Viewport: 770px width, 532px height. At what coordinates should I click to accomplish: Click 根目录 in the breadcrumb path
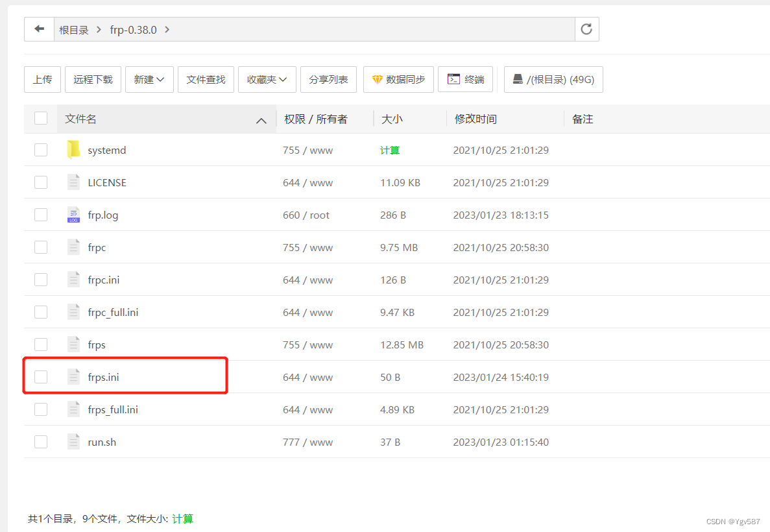coord(73,29)
